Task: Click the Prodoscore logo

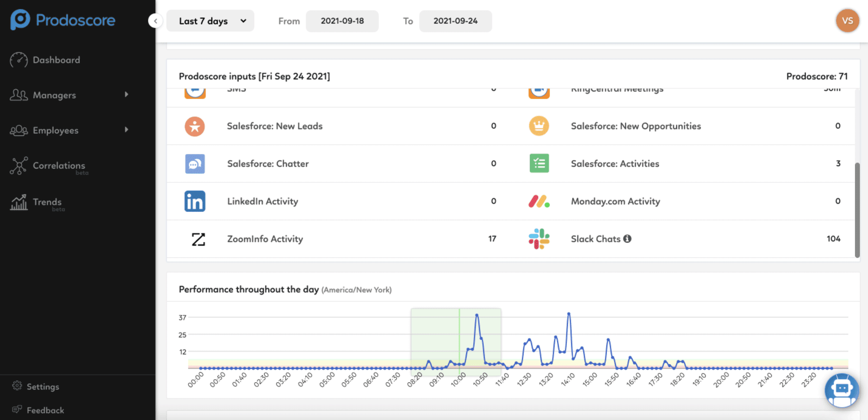Action: pos(63,20)
